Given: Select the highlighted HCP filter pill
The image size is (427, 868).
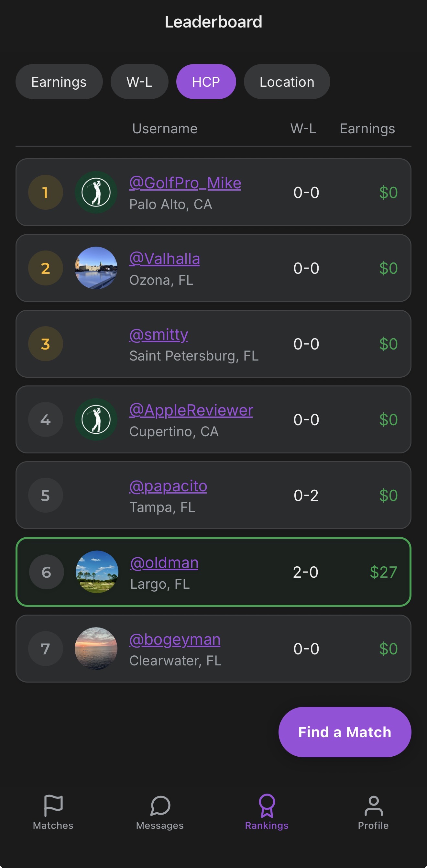Looking at the screenshot, I should 206,81.
